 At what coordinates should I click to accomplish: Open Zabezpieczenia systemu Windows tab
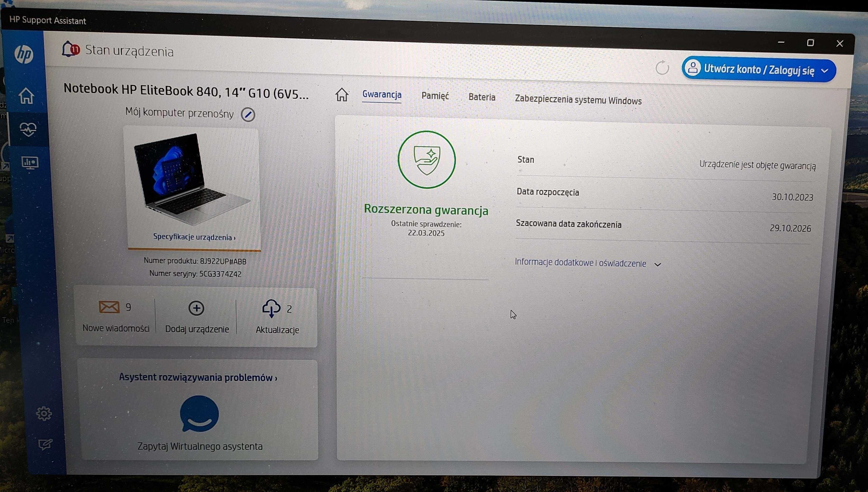[578, 100]
